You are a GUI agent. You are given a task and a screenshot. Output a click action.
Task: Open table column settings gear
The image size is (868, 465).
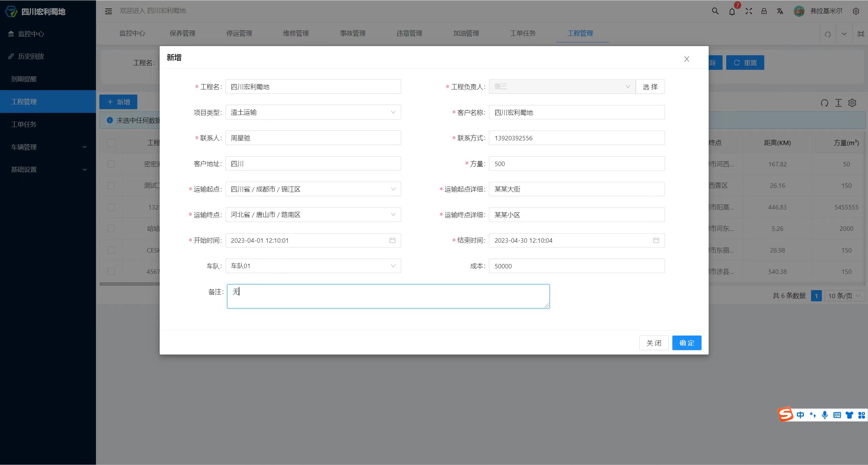point(852,103)
